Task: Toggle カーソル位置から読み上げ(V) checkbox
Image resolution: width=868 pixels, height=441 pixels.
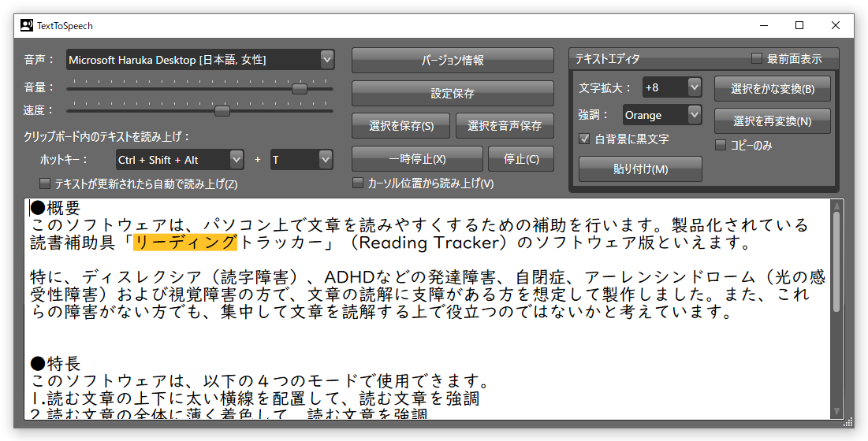Action: [x=358, y=183]
